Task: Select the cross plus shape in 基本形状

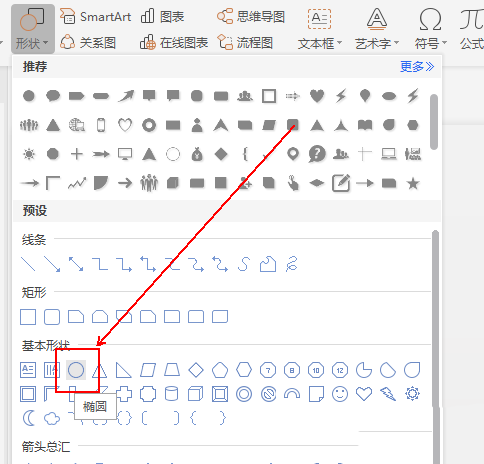Action: [x=124, y=394]
